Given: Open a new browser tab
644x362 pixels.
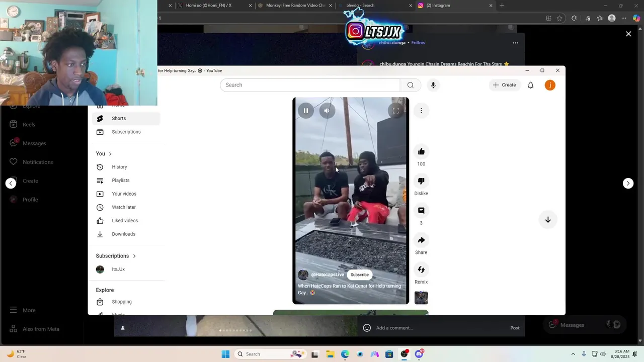Looking at the screenshot, I should [502, 6].
